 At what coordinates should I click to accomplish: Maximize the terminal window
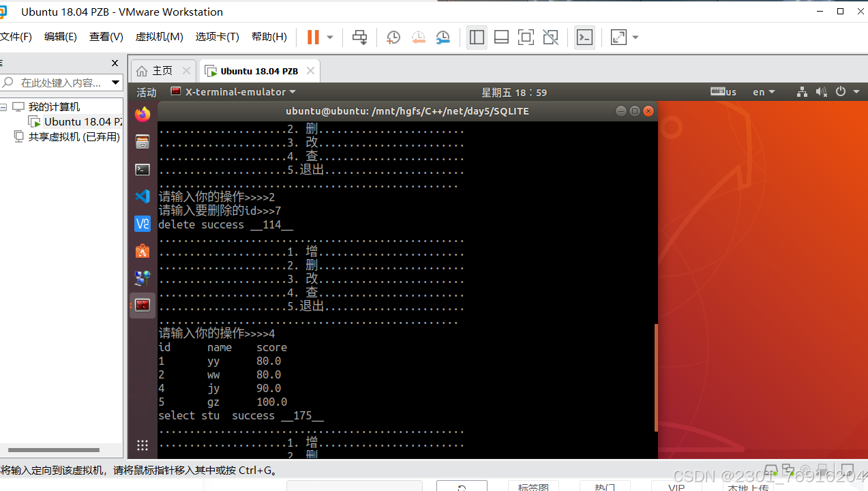[634, 111]
